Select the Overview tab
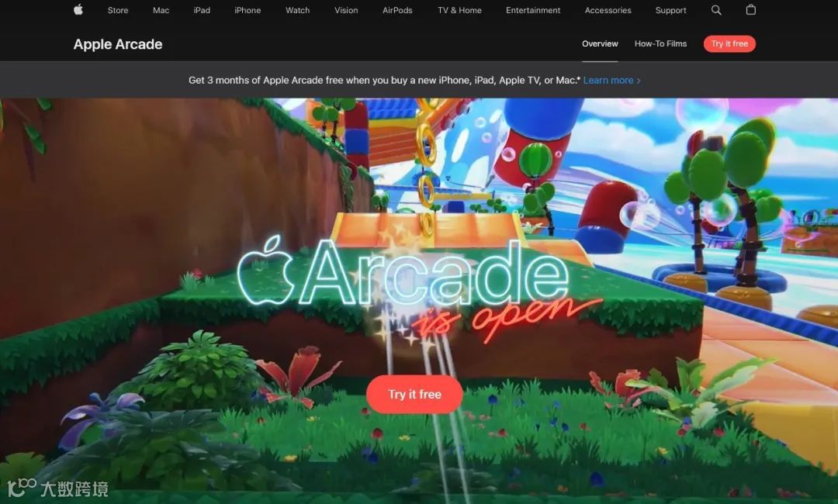This screenshot has height=504, width=838. (600, 43)
